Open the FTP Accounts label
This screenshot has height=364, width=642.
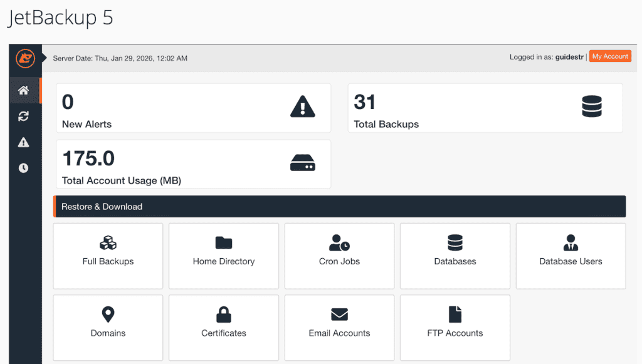click(455, 333)
